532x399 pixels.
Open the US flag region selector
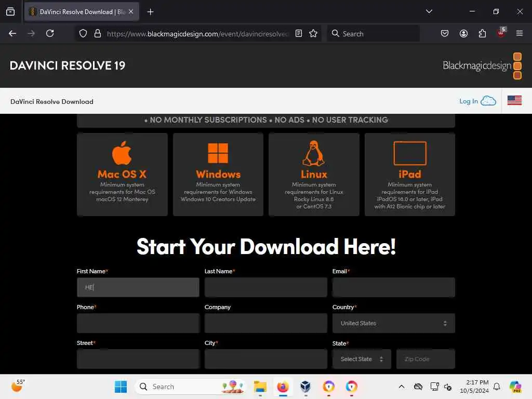514,100
